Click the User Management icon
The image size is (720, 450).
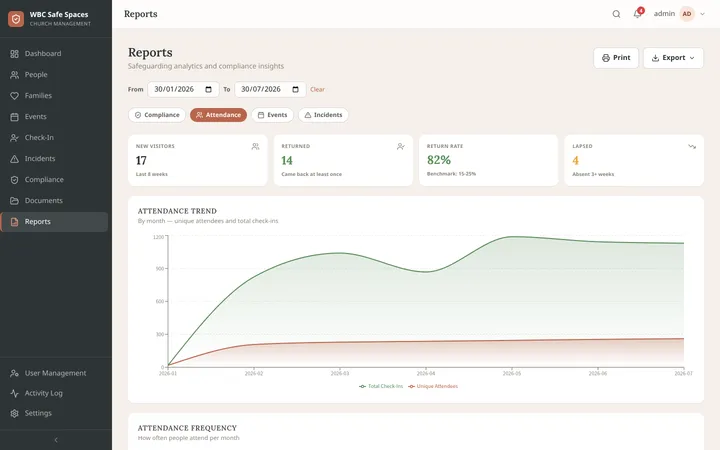point(15,373)
